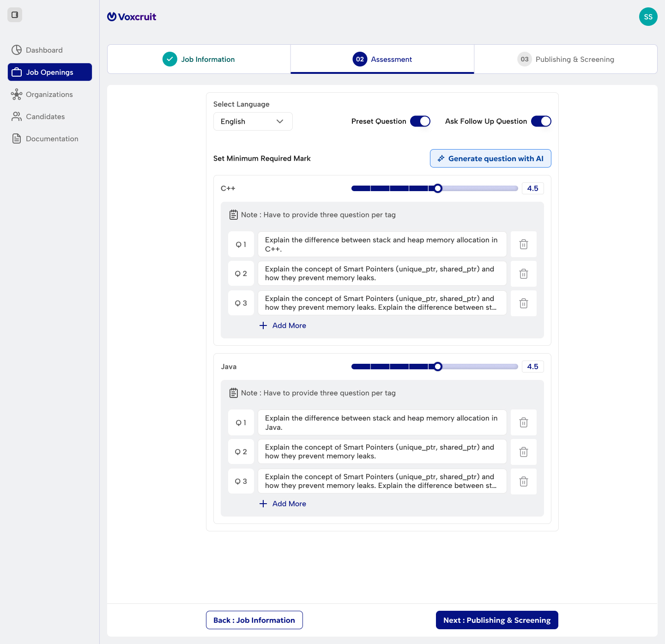This screenshot has height=644, width=665.
Task: Open Candidates from the sidebar
Action: coord(50,116)
